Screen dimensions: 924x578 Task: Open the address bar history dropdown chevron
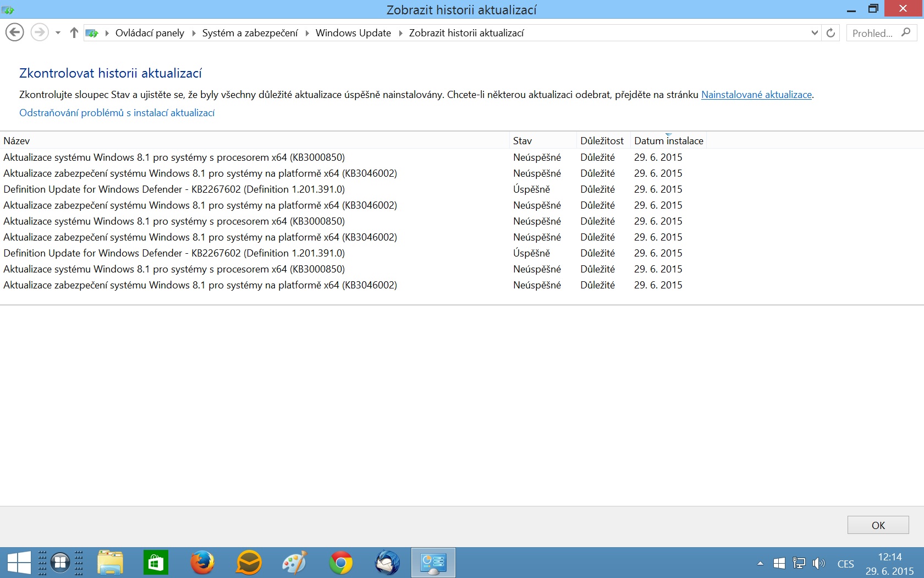(x=815, y=33)
